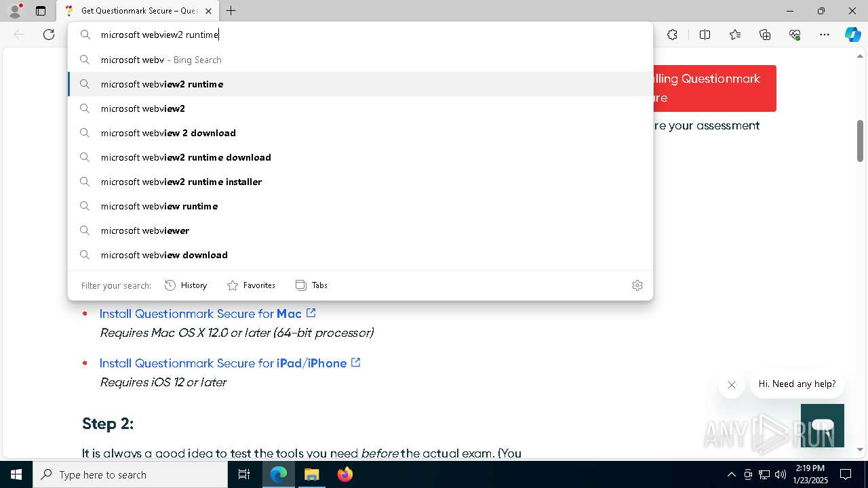
Task: Filter search by Tabs
Action: tap(311, 285)
